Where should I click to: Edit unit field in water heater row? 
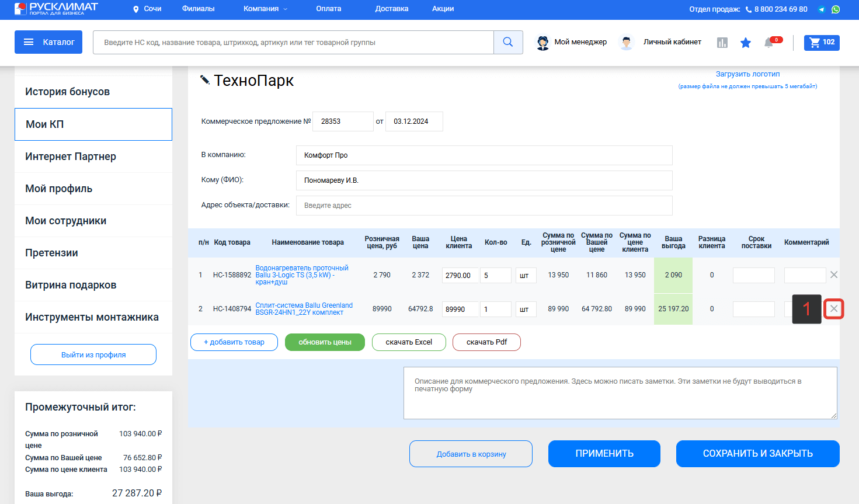pyautogui.click(x=526, y=275)
